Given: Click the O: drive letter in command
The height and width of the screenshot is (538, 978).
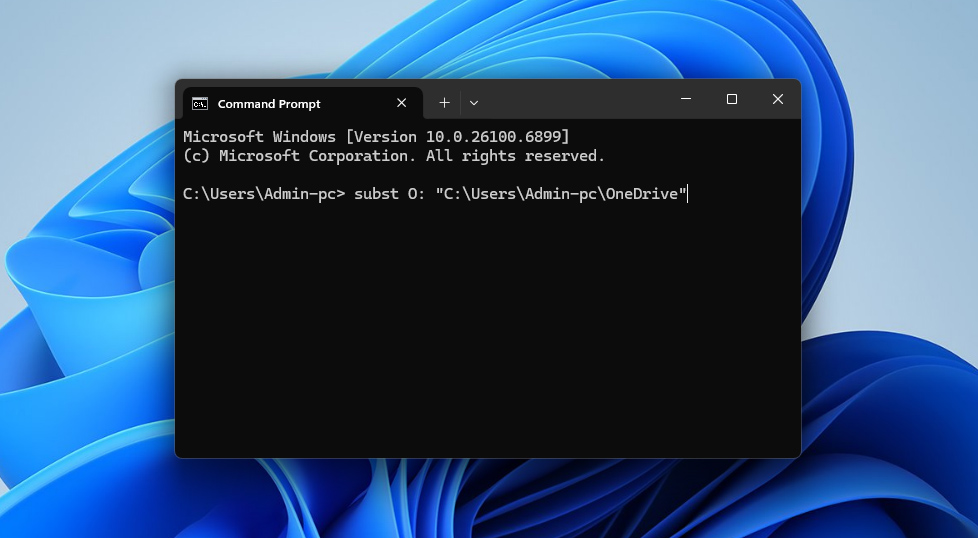Looking at the screenshot, I should click(416, 194).
